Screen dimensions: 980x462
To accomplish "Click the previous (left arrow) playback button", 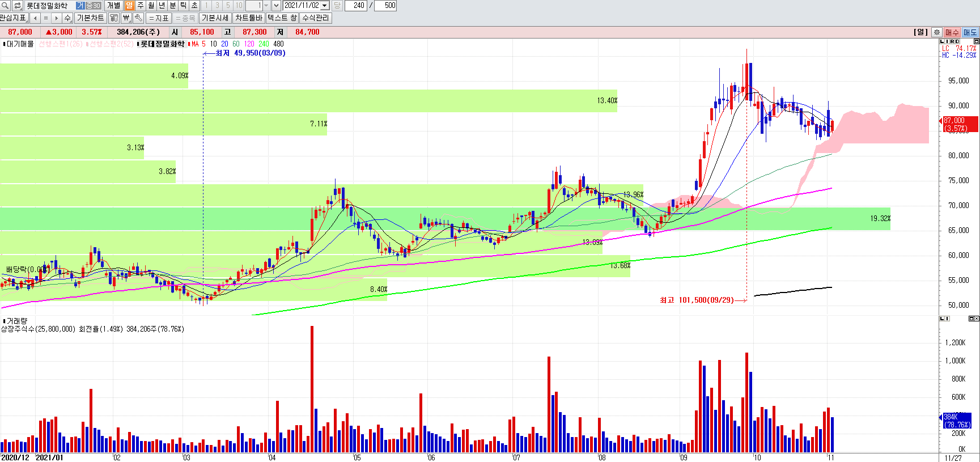I will coord(35,18).
